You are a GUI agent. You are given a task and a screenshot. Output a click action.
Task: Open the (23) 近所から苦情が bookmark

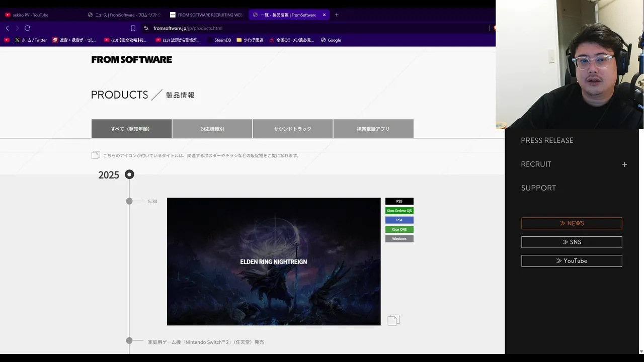pyautogui.click(x=178, y=40)
